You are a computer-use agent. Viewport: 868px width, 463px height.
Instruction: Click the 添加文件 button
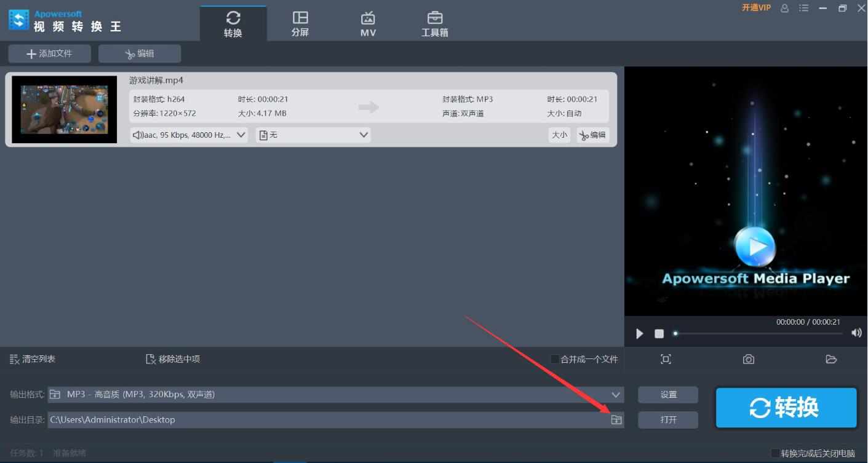50,53
